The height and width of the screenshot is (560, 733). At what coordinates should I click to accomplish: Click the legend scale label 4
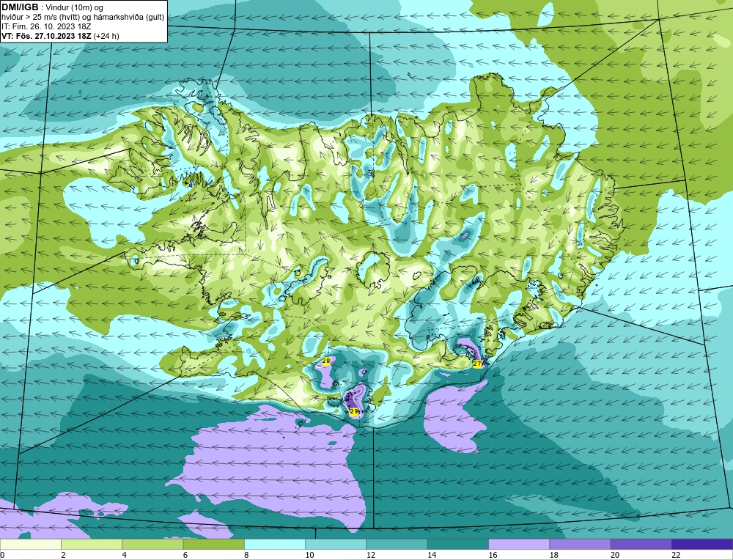coord(125,555)
